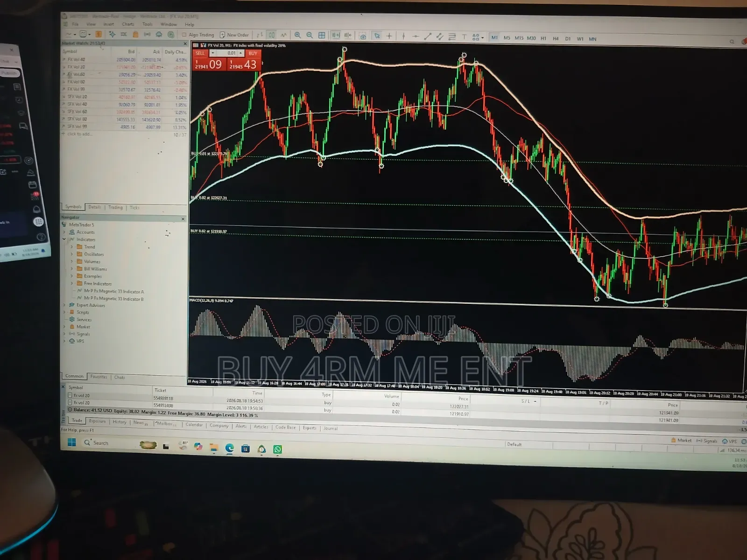The image size is (747, 560).
Task: Switch to MN timeframe
Action: [x=592, y=39]
